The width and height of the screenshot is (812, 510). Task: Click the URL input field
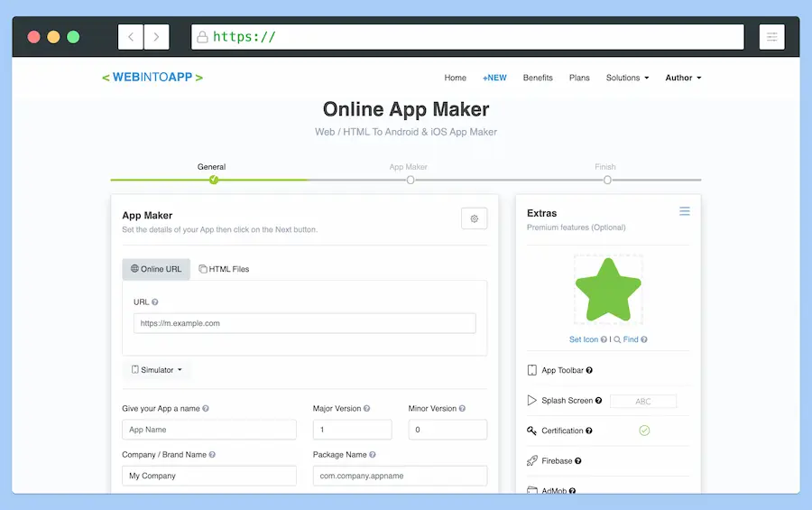305,323
